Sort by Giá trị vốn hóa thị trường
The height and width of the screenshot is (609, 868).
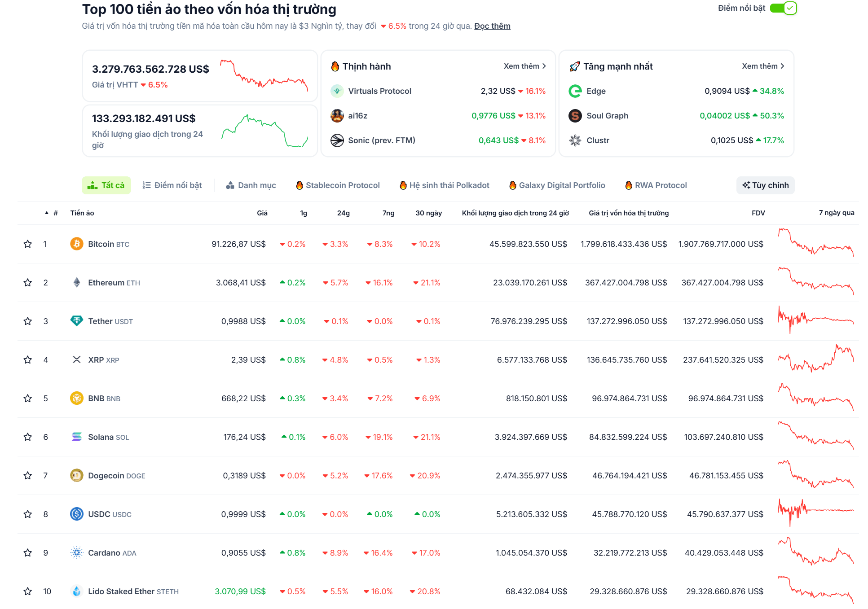point(629,213)
